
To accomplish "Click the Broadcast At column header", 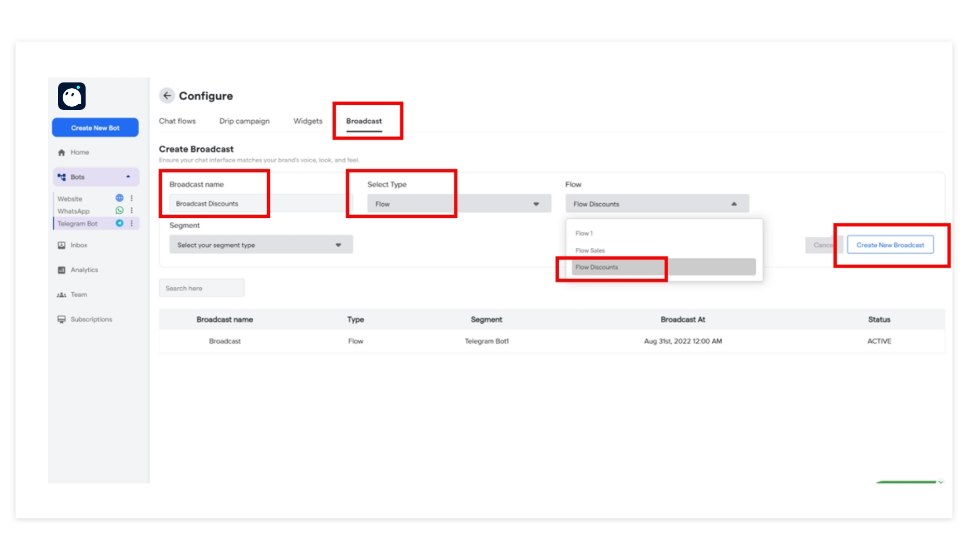I will [x=683, y=319].
